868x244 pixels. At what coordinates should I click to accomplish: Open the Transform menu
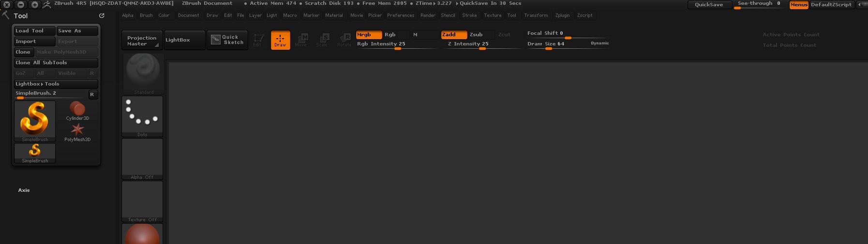pos(536,15)
